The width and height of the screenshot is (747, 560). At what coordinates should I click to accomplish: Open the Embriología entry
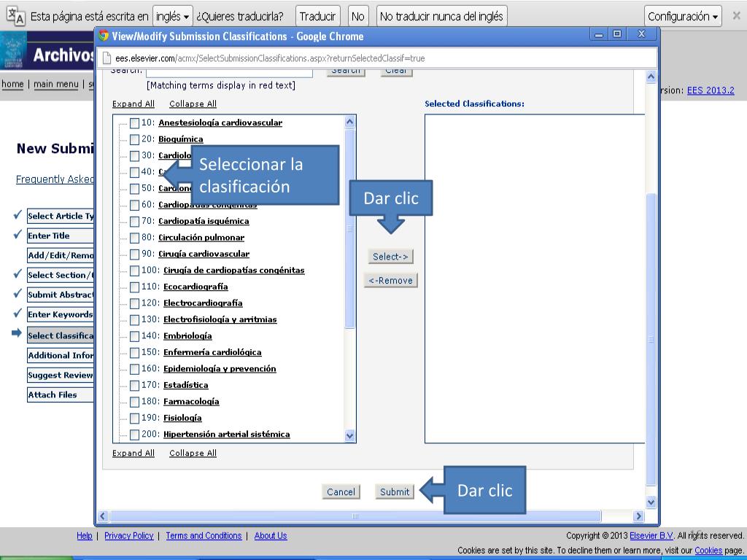(187, 335)
